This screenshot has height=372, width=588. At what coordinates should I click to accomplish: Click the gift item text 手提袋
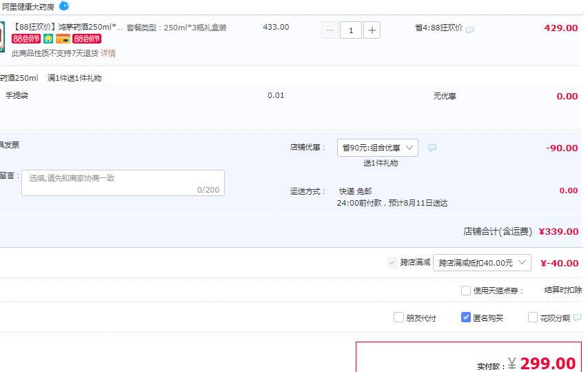click(17, 95)
